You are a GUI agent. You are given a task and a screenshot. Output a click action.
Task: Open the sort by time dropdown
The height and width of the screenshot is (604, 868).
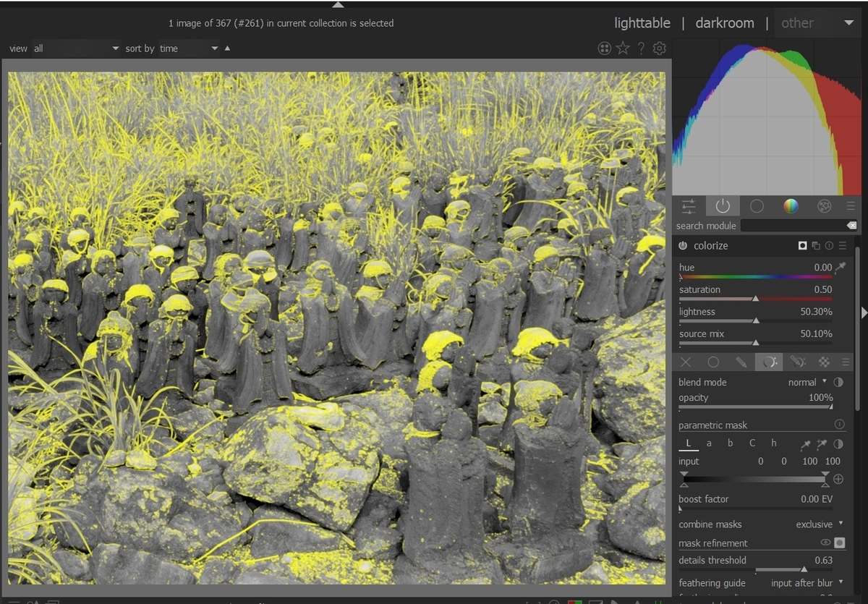[x=189, y=48]
